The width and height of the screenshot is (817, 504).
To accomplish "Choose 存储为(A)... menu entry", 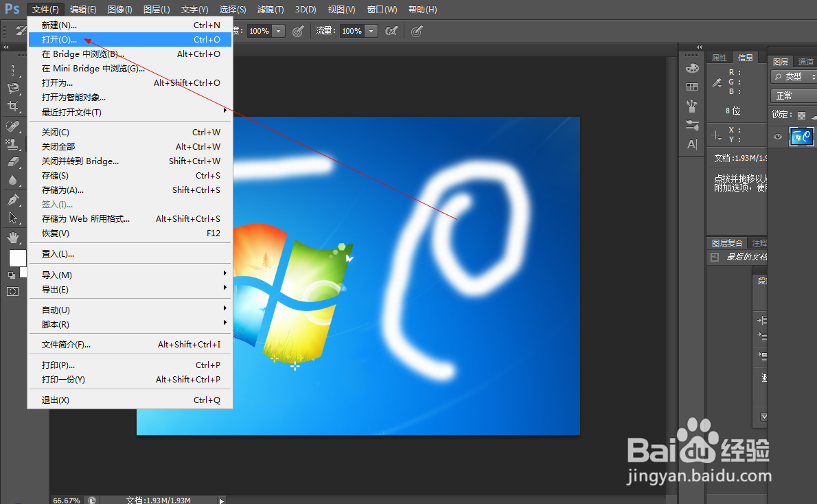I will point(130,190).
